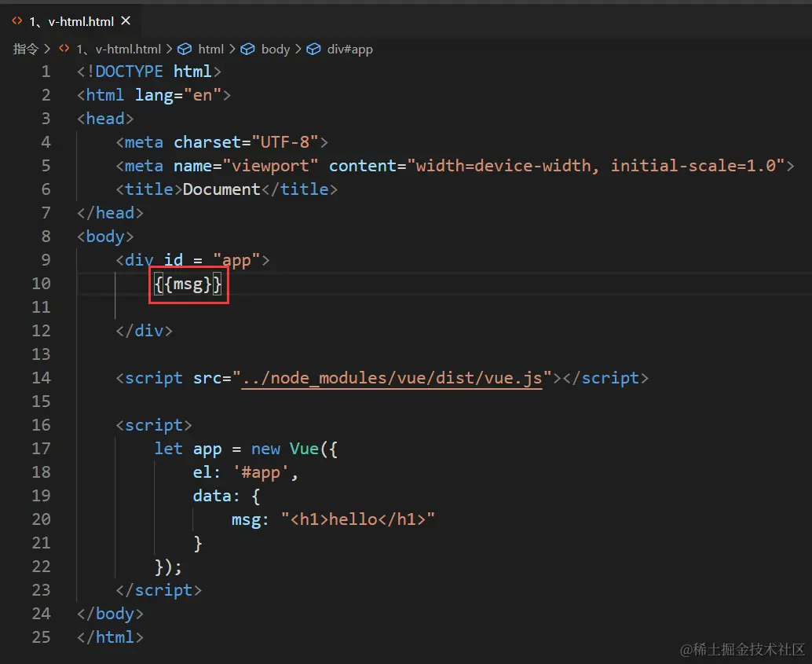The image size is (812, 664).
Task: Open the html breadcrumb symbol
Action: coord(210,50)
